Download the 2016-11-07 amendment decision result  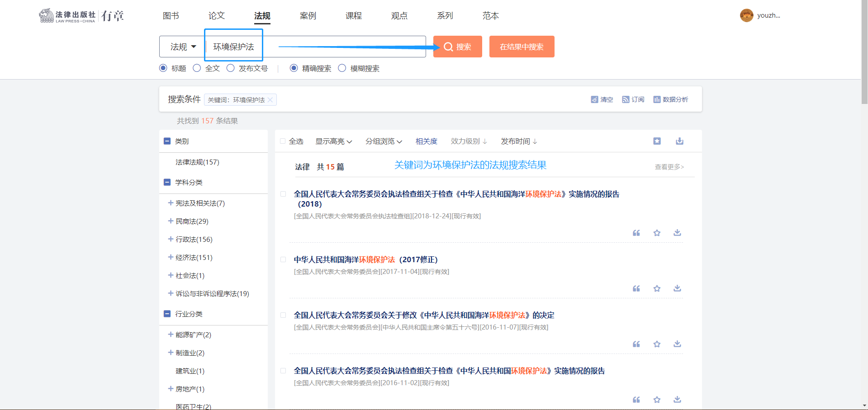point(677,344)
